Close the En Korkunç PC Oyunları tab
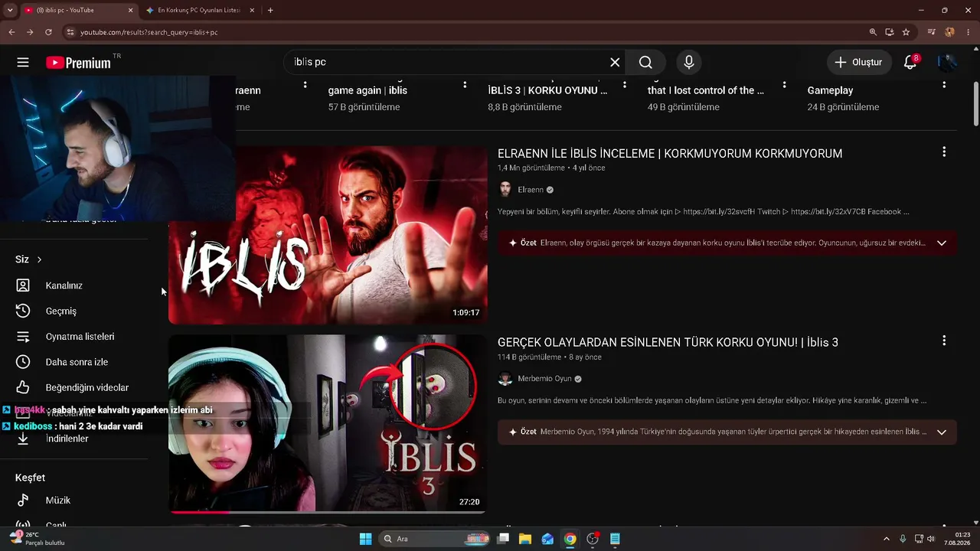Screen dimensions: 980x551 tap(253, 10)
